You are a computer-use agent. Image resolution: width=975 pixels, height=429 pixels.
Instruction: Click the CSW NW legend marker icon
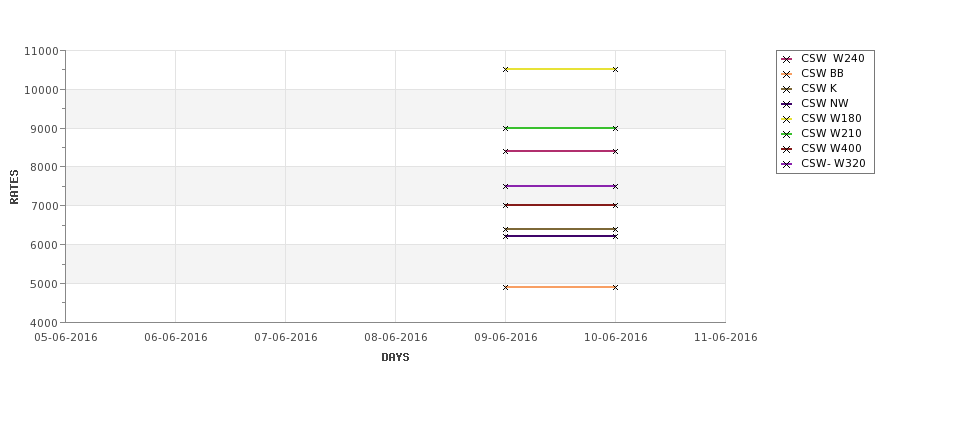[x=786, y=104]
